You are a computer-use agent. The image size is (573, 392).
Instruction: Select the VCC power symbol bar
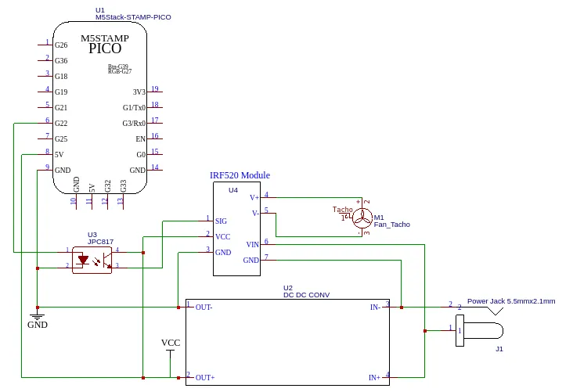pos(171,351)
